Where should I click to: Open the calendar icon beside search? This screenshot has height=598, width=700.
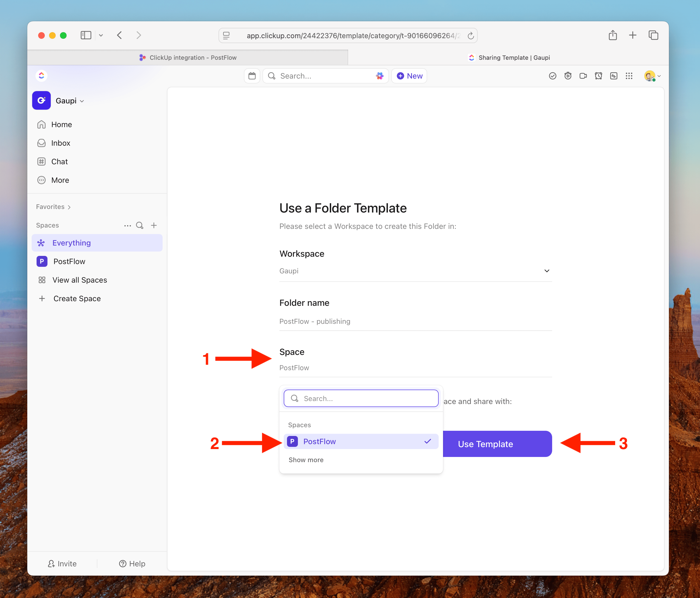pyautogui.click(x=252, y=76)
